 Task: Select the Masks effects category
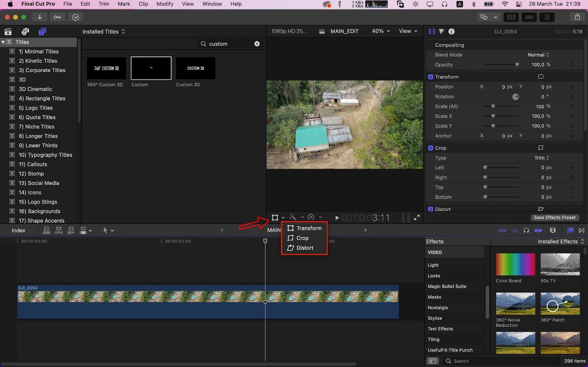(434, 297)
